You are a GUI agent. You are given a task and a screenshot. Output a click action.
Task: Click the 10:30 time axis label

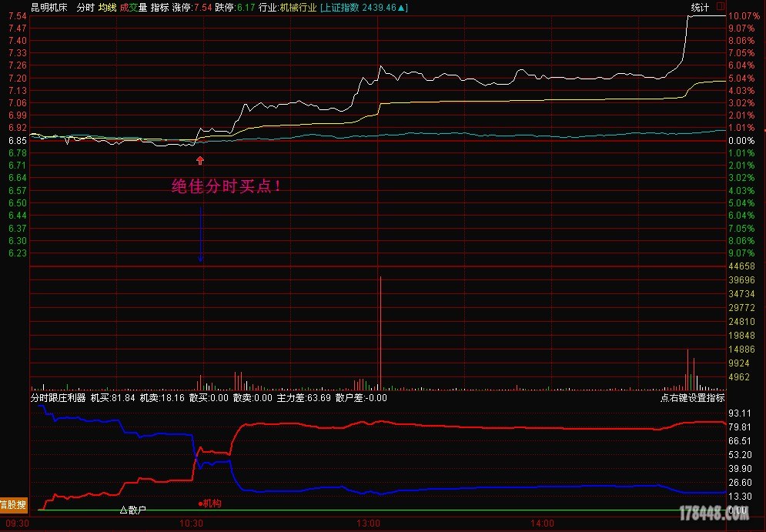(x=191, y=524)
